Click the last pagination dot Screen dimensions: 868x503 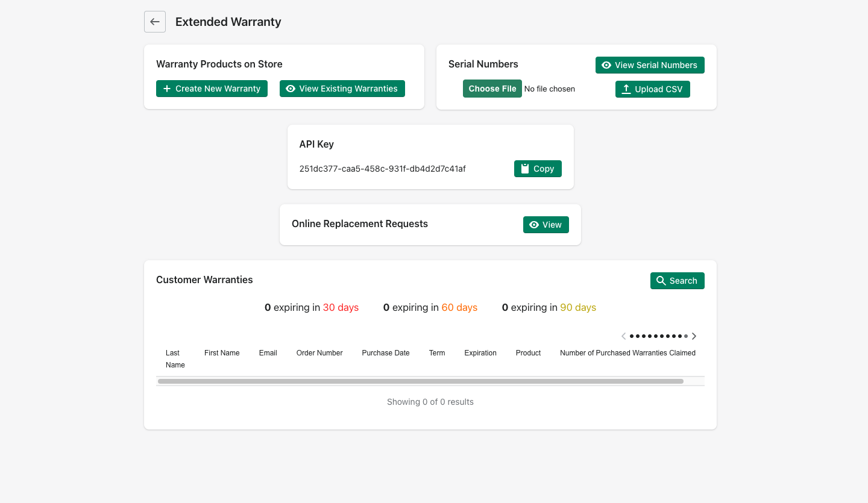pyautogui.click(x=686, y=336)
